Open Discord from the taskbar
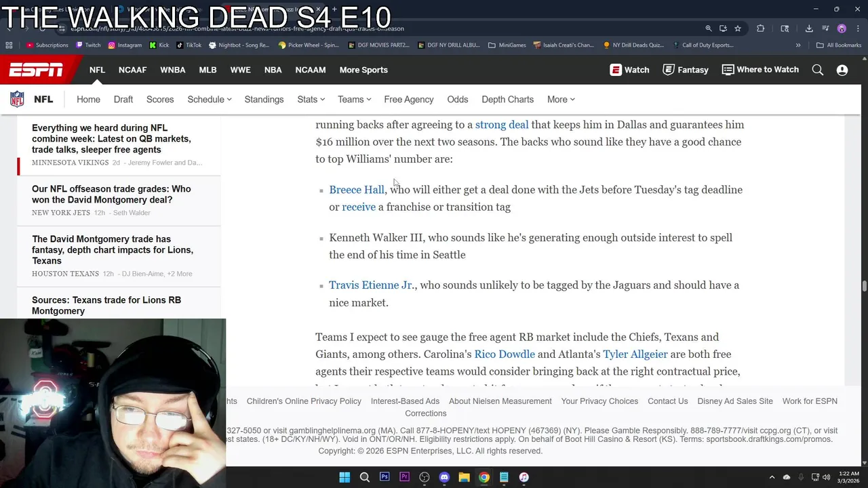This screenshot has height=488, width=868. tap(444, 477)
